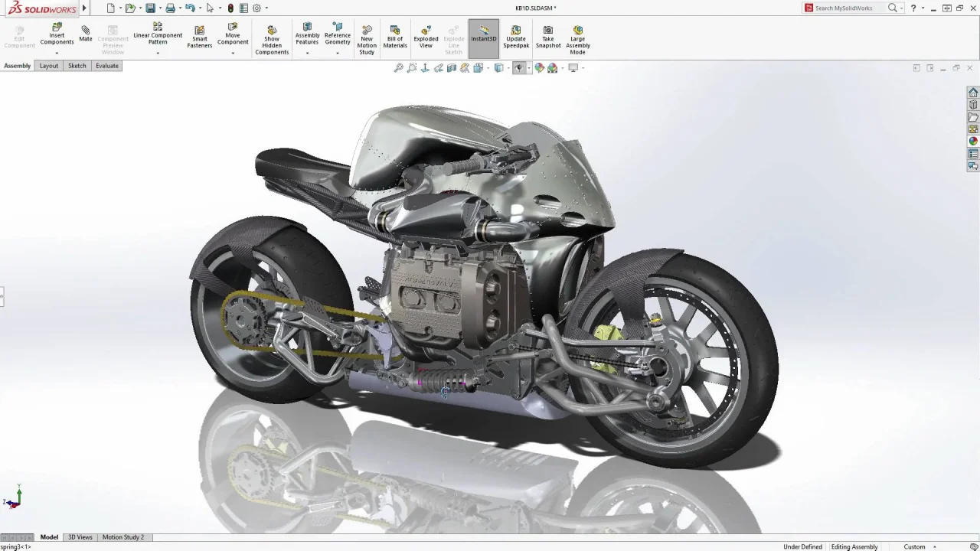The width and height of the screenshot is (980, 551).
Task: Click the Search MySolidWorks field
Action: click(x=848, y=8)
